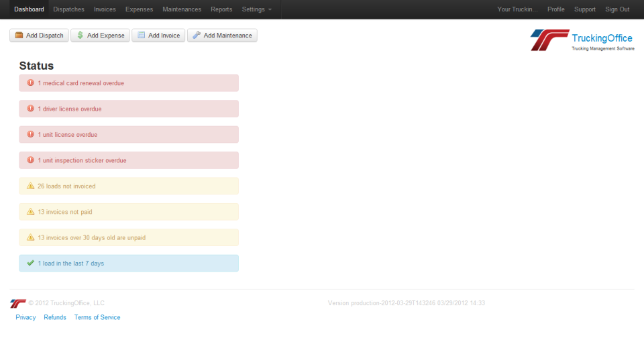Screen dimensions: 644x340
Task: Open '1 driver license overdue' alert
Action: pyautogui.click(x=129, y=109)
